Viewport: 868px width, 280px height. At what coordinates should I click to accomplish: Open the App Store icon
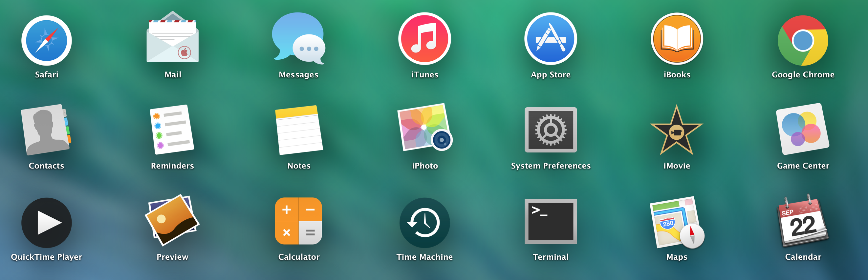tap(551, 39)
